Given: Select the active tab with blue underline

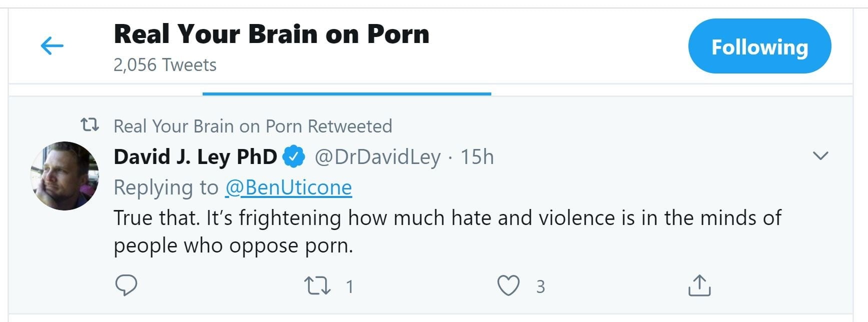Looking at the screenshot, I should pos(347,89).
